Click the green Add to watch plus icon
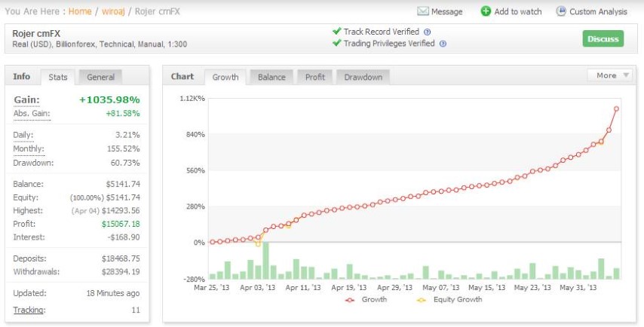 (x=486, y=11)
